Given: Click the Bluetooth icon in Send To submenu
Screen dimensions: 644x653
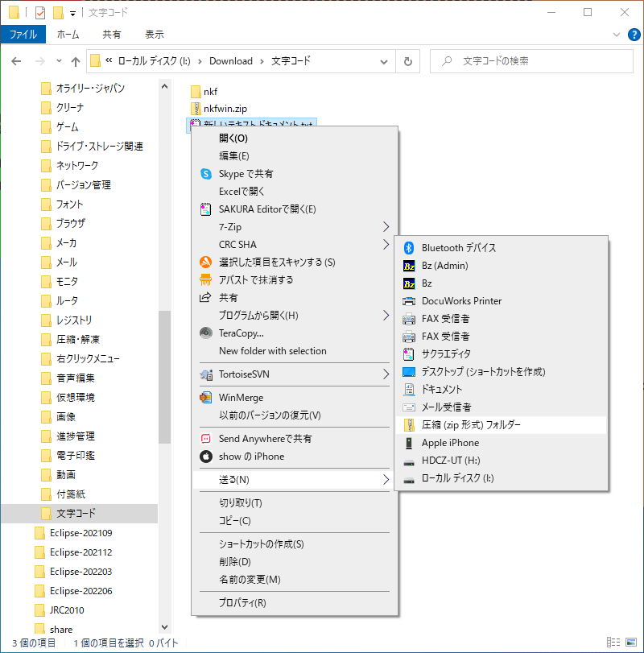Looking at the screenshot, I should pos(409,248).
